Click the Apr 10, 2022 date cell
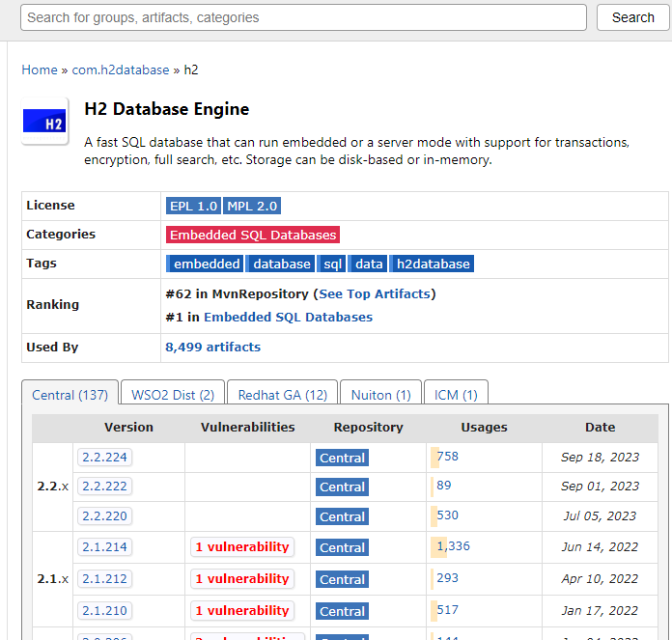Viewport: 672px width, 640px height. [600, 579]
